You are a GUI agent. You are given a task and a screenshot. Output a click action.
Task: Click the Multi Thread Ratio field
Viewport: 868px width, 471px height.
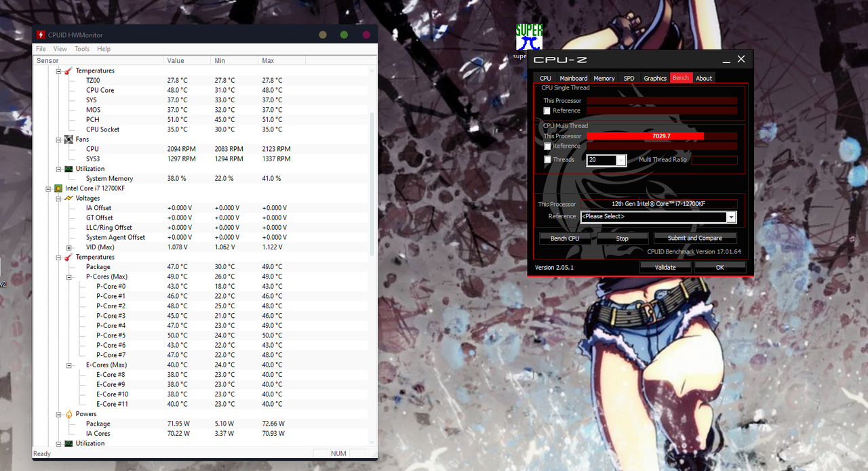point(714,161)
